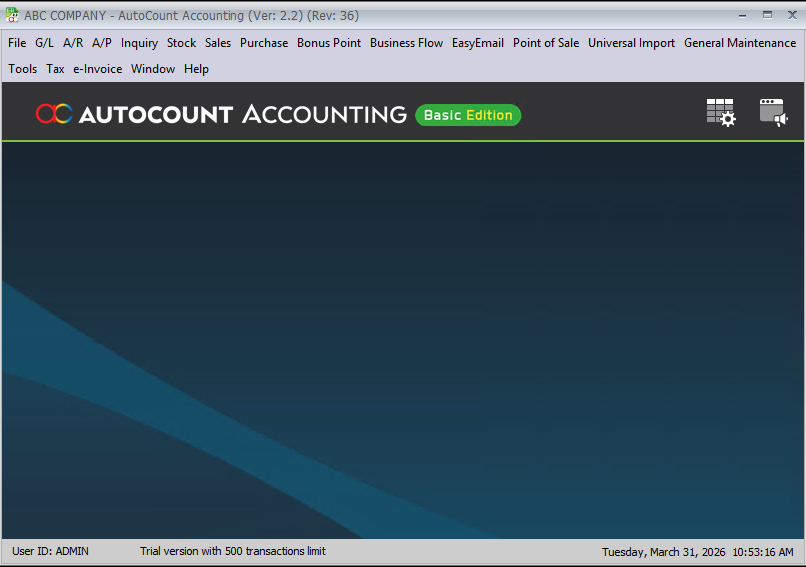Open the Universal Import menu
This screenshot has height=567, width=806.
pos(631,43)
